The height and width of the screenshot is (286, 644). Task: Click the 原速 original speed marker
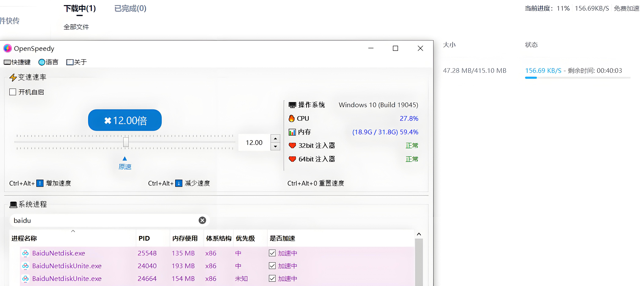125,163
